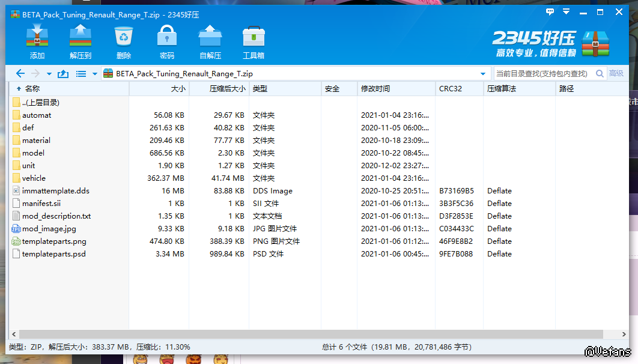Click the search magnifier icon
This screenshot has width=638, height=364.
(x=600, y=74)
